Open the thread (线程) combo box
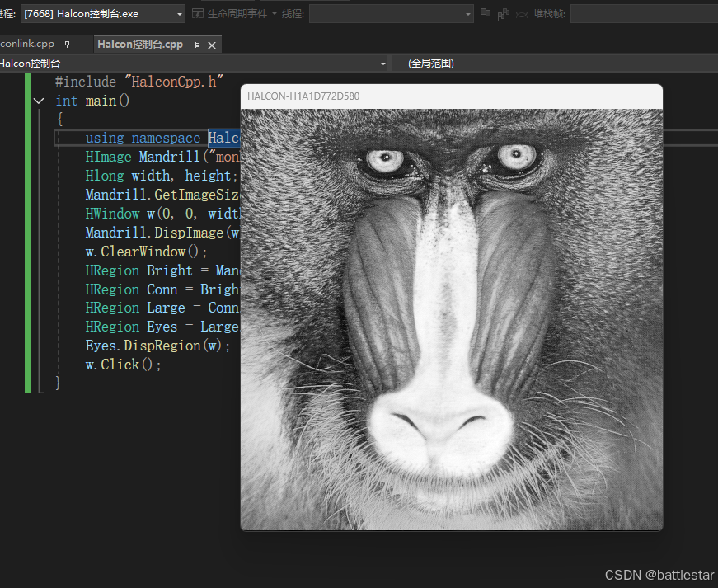The height and width of the screenshot is (588, 718). click(x=391, y=14)
